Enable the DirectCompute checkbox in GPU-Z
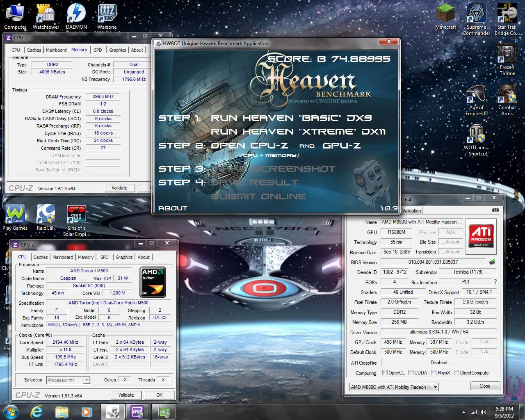This screenshot has height=420, width=525. pyautogui.click(x=457, y=373)
